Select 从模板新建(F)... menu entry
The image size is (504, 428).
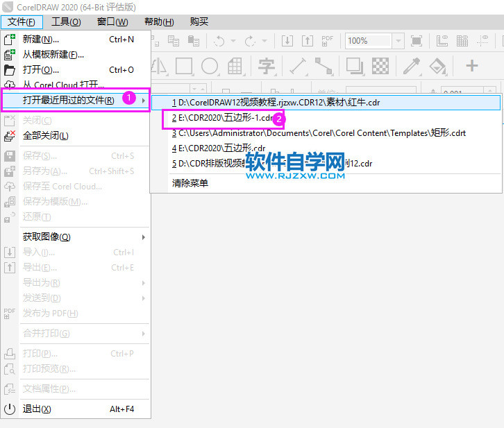[76, 55]
